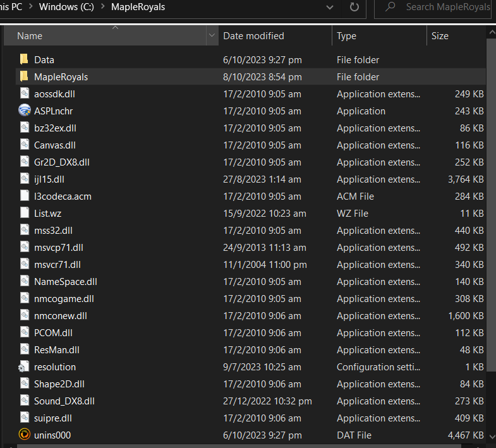Click the vertical scrollbar down arrow
The height and width of the screenshot is (448, 496).
(491, 437)
